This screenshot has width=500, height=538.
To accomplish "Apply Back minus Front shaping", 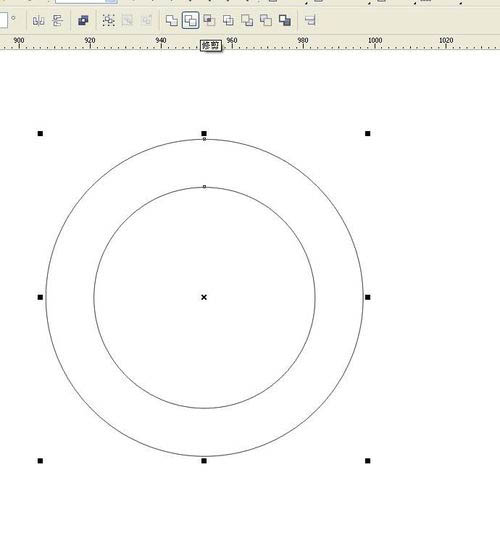I will pyautogui.click(x=266, y=21).
